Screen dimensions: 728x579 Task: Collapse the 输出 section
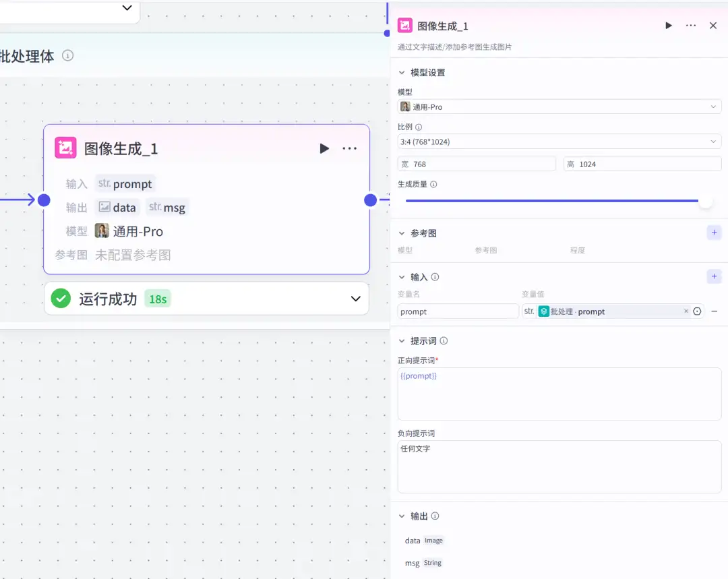point(402,516)
